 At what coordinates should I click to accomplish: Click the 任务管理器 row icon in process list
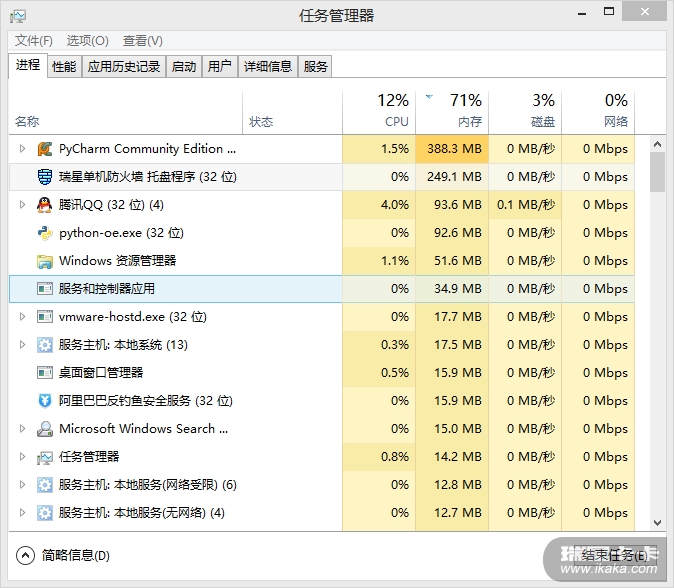pos(45,457)
